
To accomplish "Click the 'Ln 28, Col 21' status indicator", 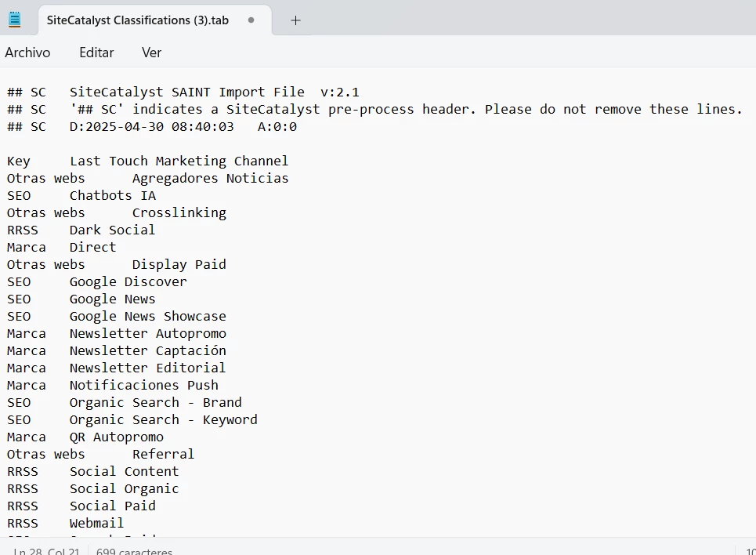I will click(46, 551).
